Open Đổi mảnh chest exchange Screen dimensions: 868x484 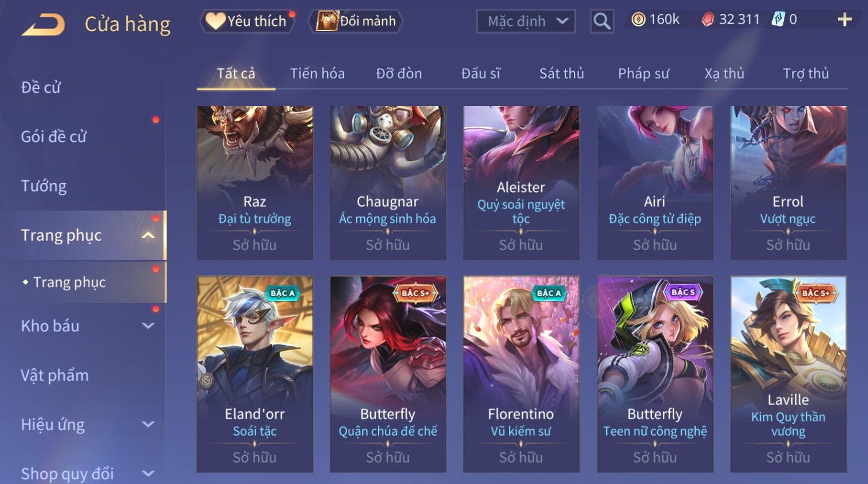point(356,21)
